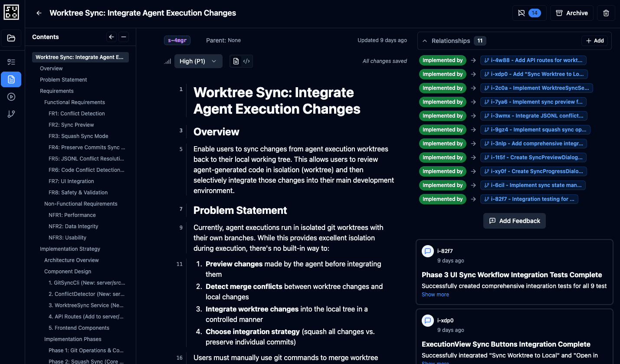Switch editor to markdown source view
Image resolution: width=620 pixels, height=364 pixels.
point(246,61)
